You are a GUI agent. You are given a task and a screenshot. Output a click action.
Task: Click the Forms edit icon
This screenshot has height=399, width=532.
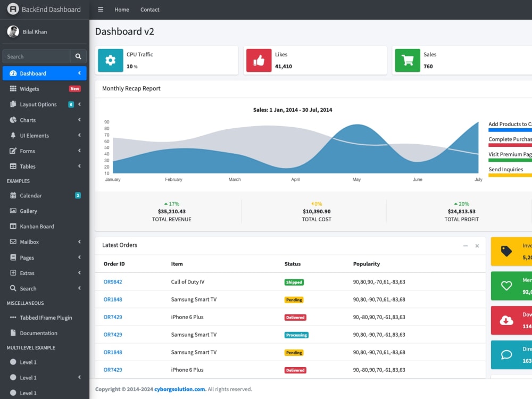pos(13,151)
